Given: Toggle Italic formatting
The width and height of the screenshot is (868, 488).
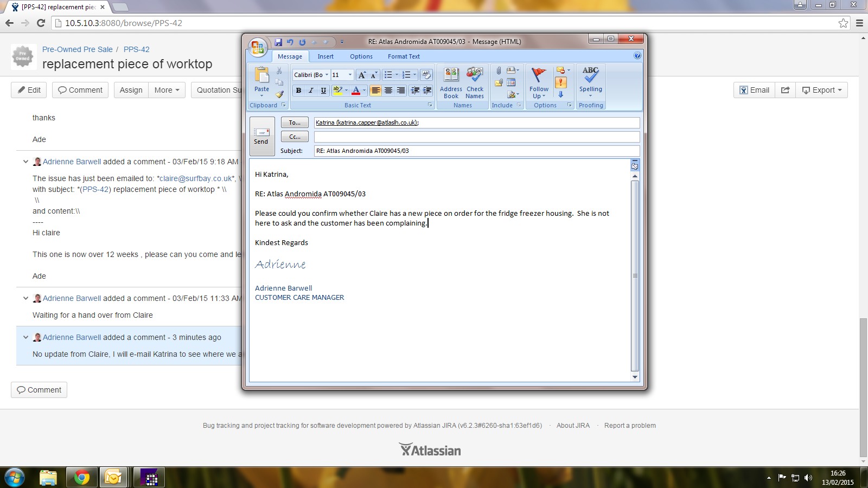Looking at the screenshot, I should point(311,91).
